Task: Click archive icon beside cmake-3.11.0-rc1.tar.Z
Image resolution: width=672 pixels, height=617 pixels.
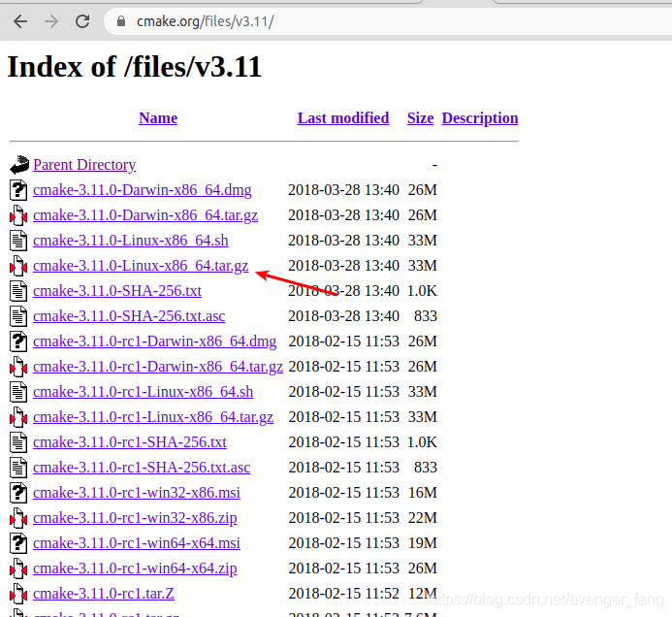Action: (18, 594)
